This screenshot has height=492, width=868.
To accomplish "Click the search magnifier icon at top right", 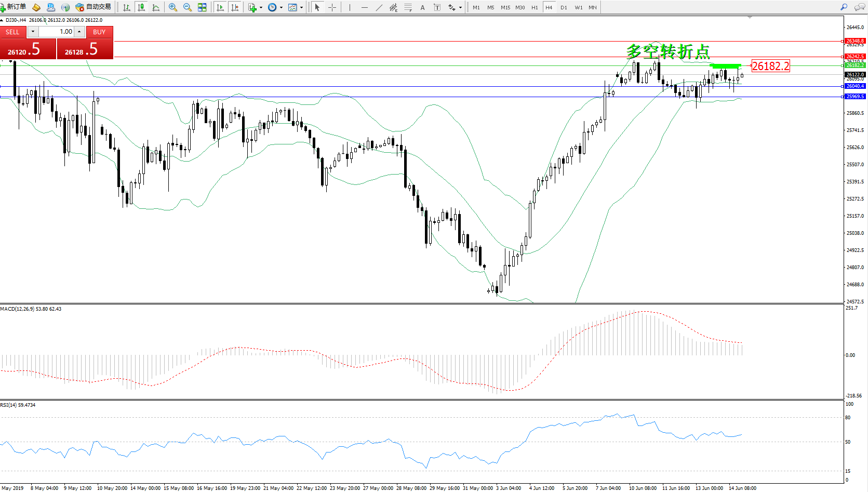I will click(x=844, y=7).
